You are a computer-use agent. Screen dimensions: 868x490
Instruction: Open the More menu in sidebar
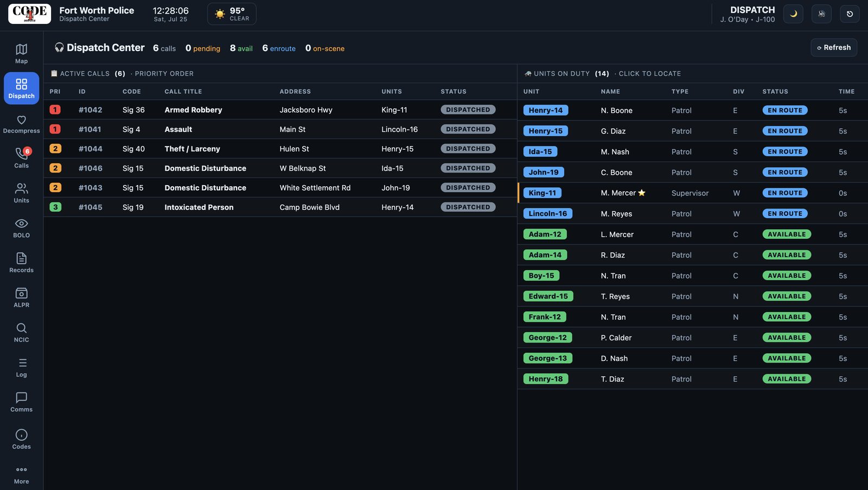(x=21, y=475)
